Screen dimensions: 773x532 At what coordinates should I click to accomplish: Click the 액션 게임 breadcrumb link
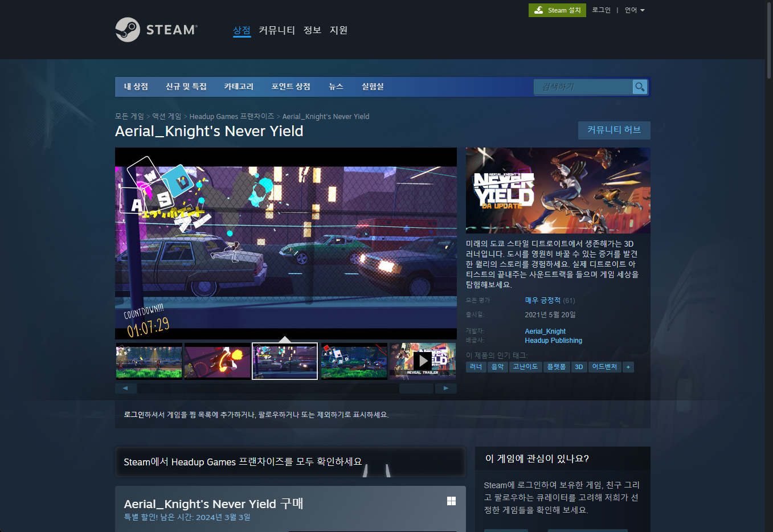coord(166,116)
